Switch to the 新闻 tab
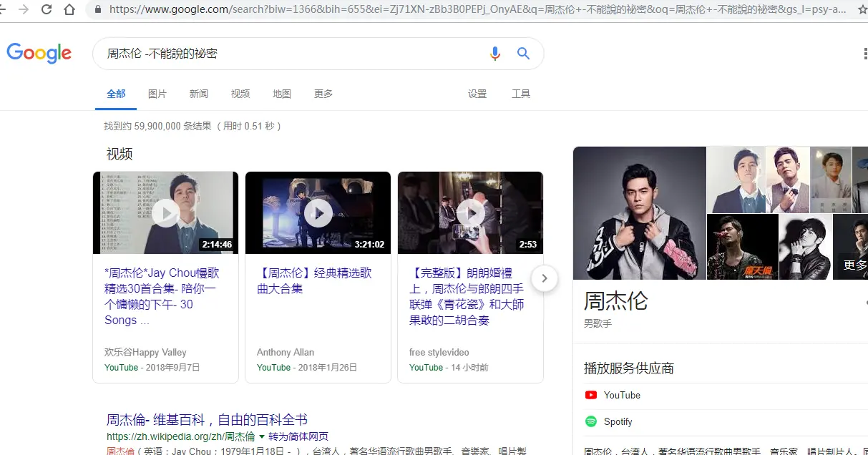Screen dimensions: 868x455 tap(199, 94)
